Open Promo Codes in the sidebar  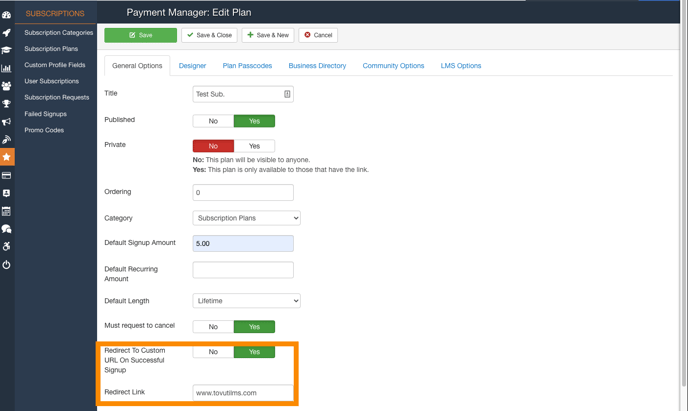(x=44, y=130)
